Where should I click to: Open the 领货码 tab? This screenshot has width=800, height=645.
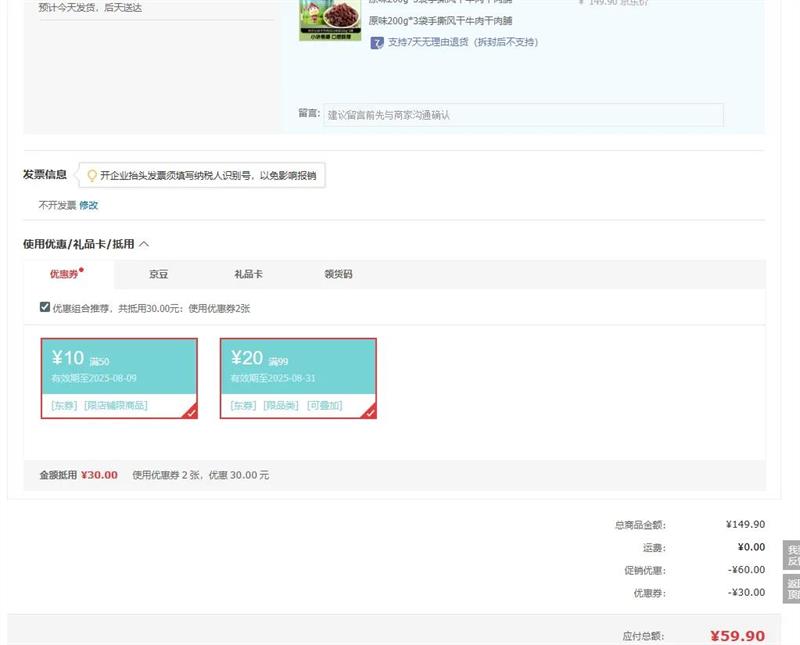[338, 274]
